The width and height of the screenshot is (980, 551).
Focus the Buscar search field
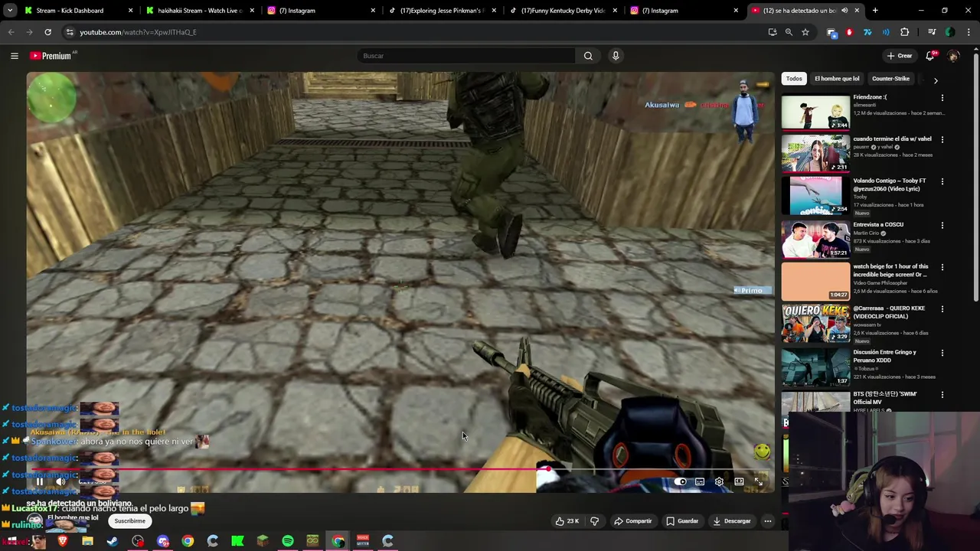tap(466, 56)
